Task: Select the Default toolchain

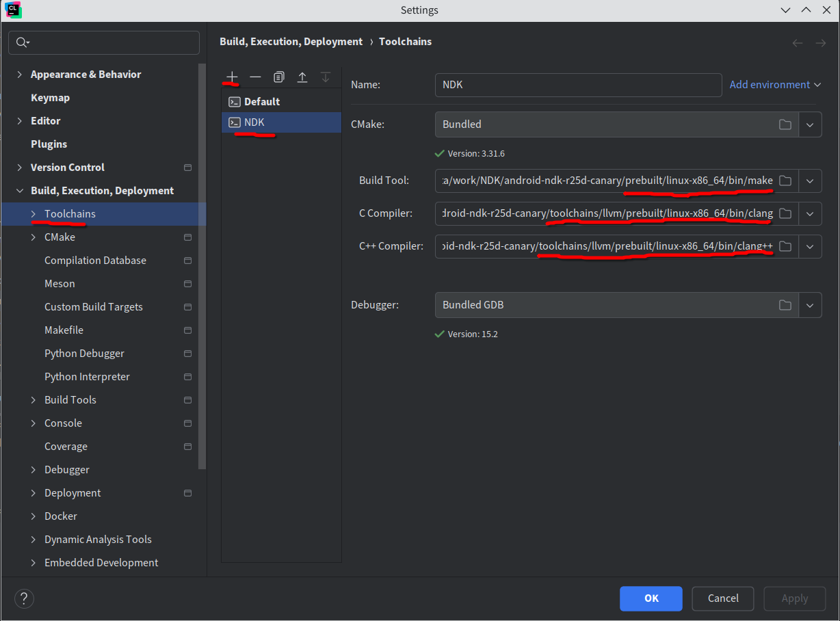Action: [281, 101]
